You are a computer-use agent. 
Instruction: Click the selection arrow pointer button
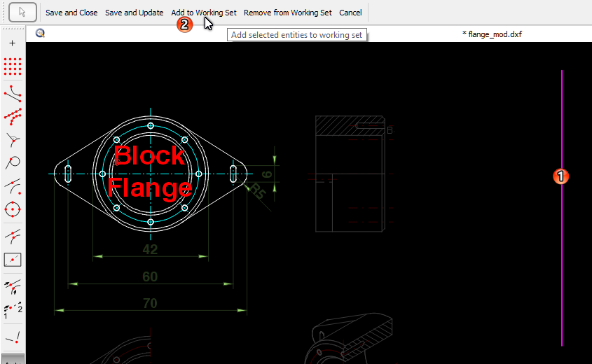click(22, 13)
